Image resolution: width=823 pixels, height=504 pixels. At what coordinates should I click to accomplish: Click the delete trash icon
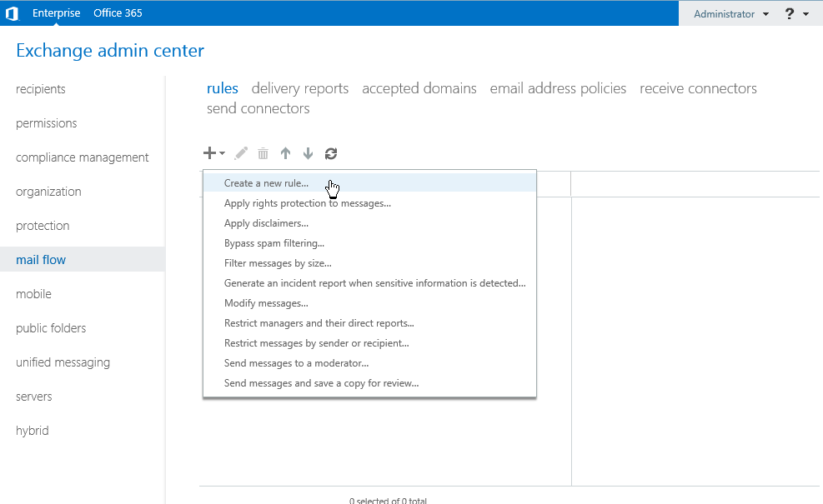(x=263, y=153)
